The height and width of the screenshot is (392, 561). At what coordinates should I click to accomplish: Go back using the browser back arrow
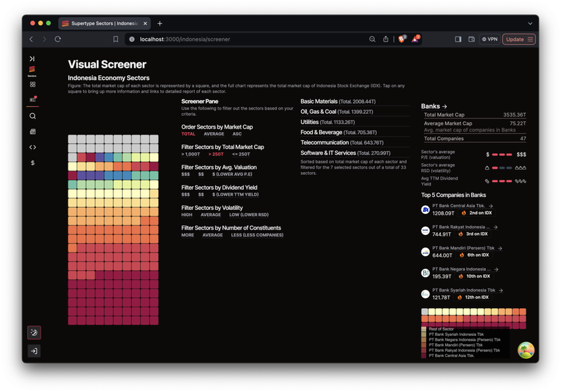(31, 39)
